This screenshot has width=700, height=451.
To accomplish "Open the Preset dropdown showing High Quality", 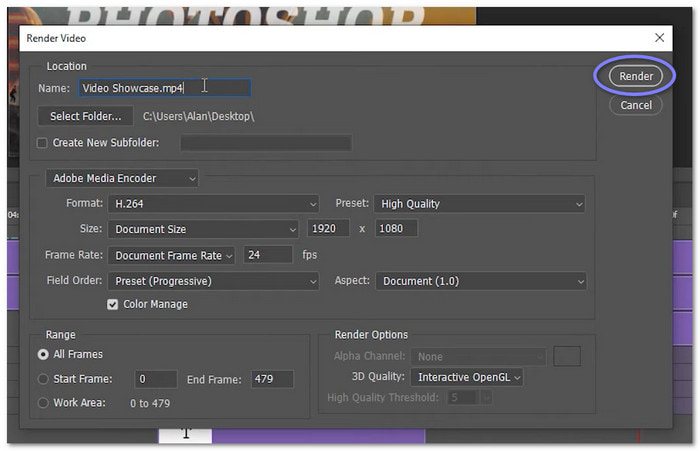I will [479, 204].
